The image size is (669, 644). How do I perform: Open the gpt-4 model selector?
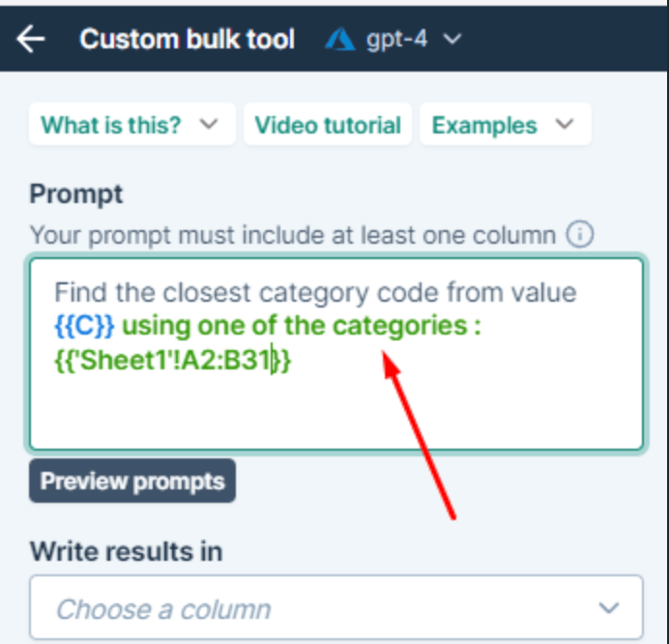click(394, 40)
